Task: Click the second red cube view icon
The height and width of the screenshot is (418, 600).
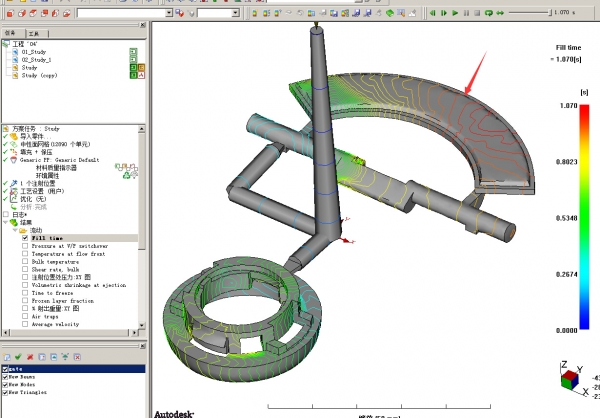Action: point(22,13)
